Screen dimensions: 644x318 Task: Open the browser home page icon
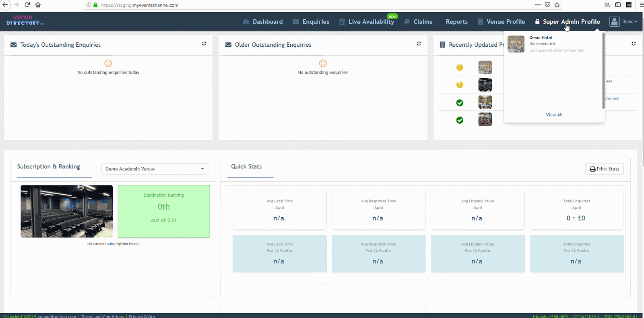(x=38, y=5)
